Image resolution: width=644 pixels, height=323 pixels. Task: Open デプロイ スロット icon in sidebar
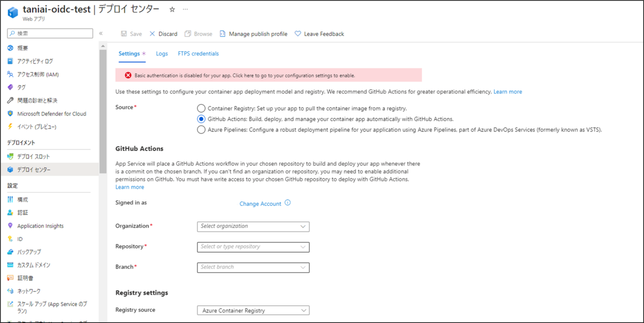point(10,156)
